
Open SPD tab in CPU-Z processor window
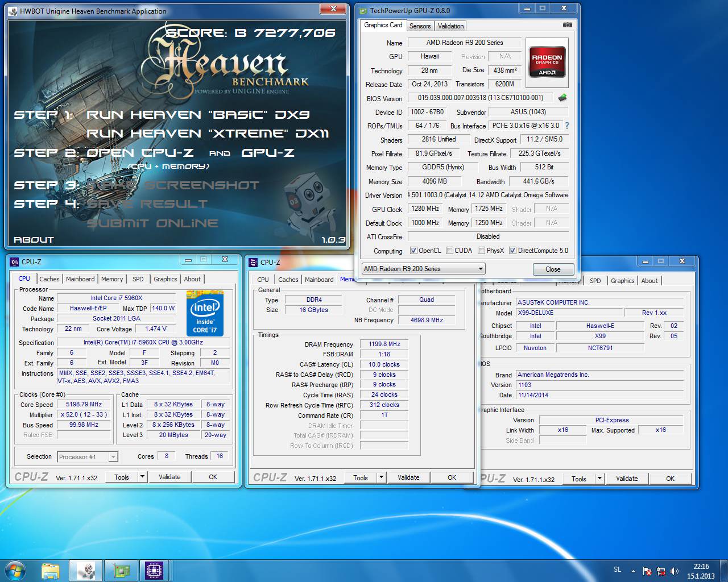(x=138, y=279)
